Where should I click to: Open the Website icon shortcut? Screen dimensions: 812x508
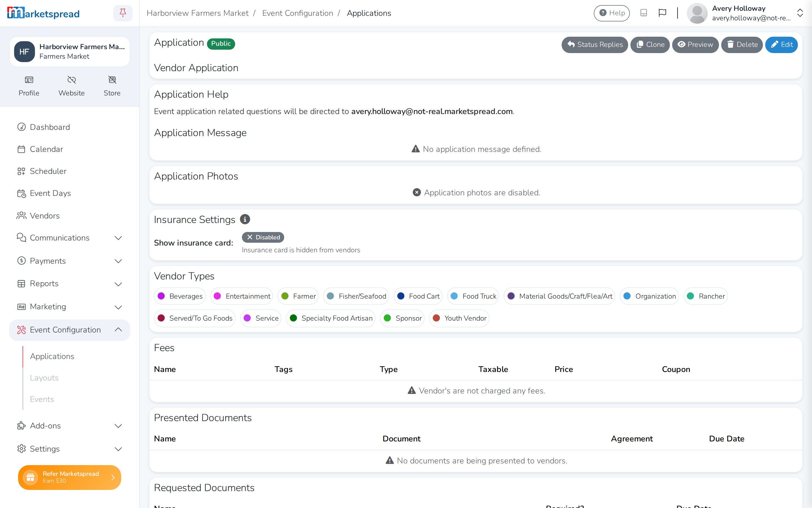71,80
